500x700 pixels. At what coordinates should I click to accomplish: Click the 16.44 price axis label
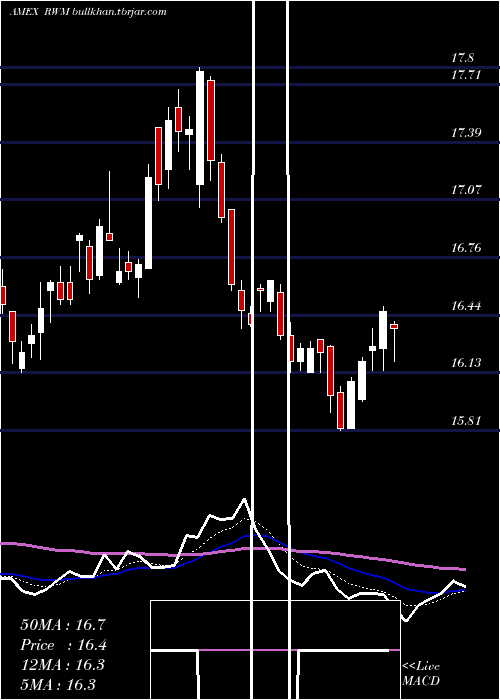(466, 305)
